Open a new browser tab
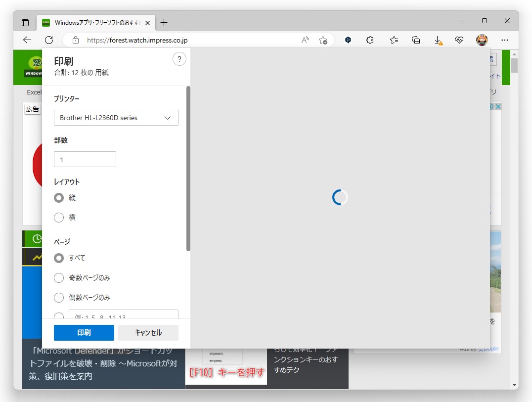This screenshot has width=532, height=402. tap(164, 22)
